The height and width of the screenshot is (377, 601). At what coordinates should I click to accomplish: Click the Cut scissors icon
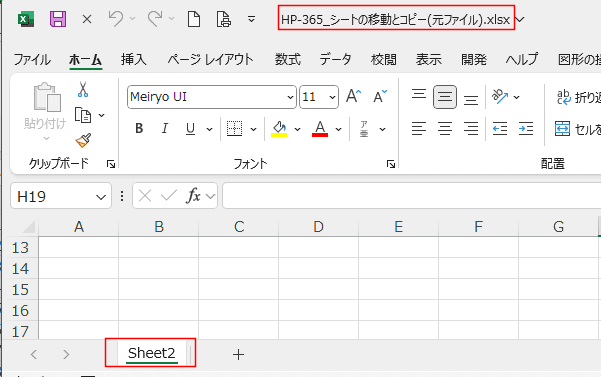(83, 89)
